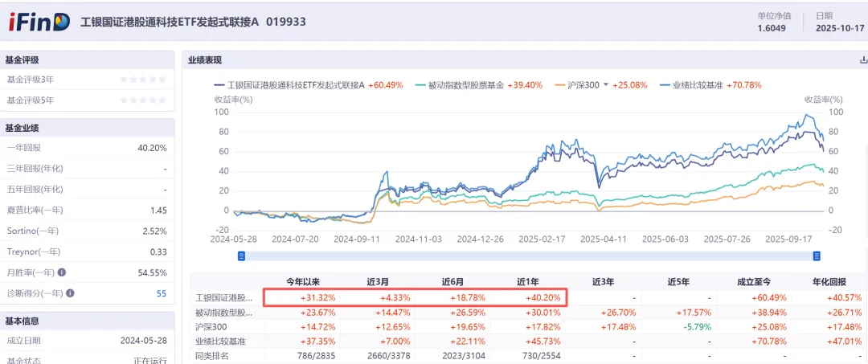Click the fund code 019933

[286, 22]
